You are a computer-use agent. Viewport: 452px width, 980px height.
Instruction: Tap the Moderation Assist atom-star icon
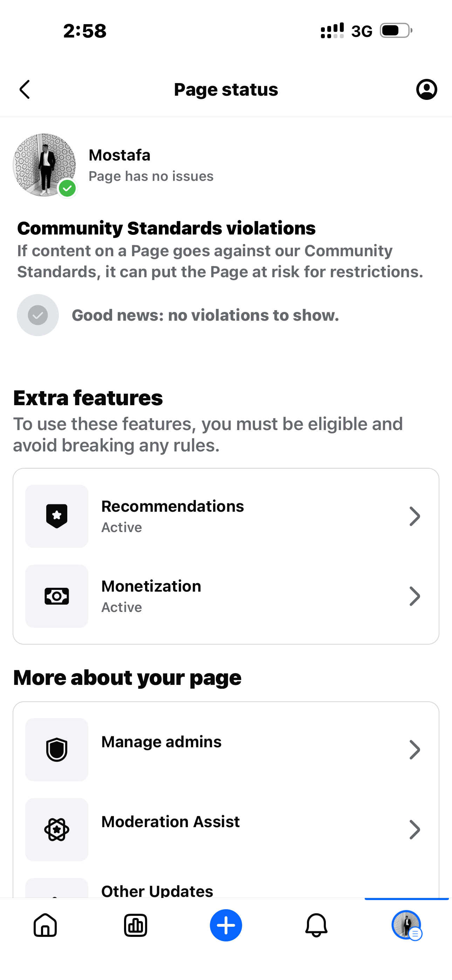click(x=57, y=829)
